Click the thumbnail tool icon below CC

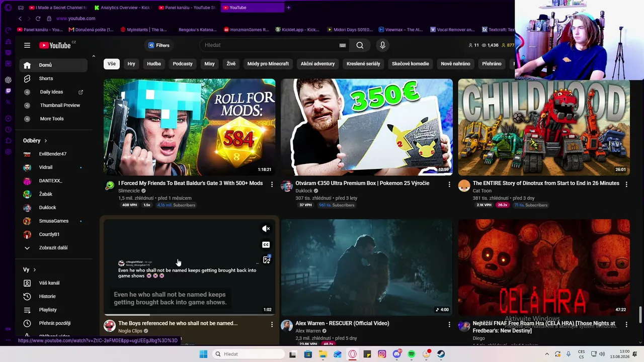(x=266, y=260)
